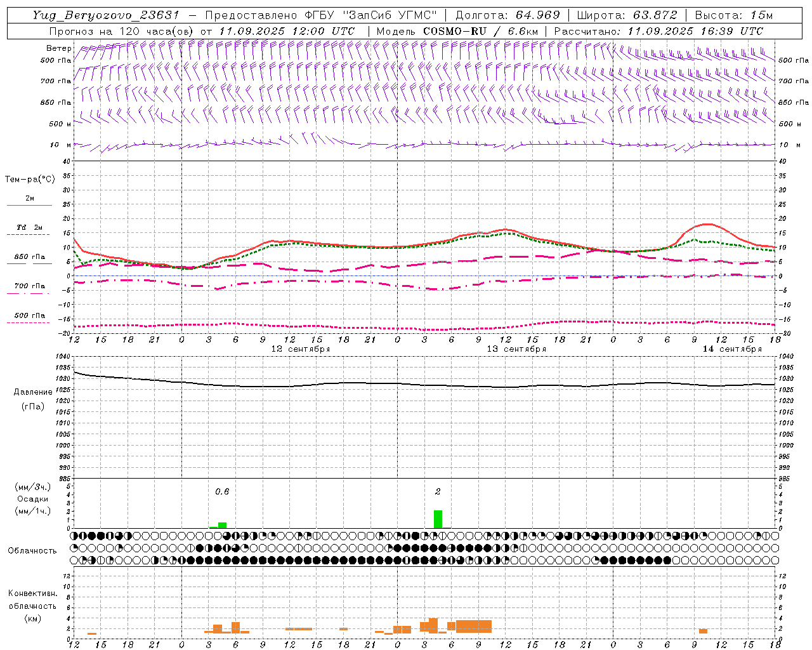This screenshot has width=812, height=650.
Task: Click the green dashed Td legend line
Action: [x=29, y=235]
